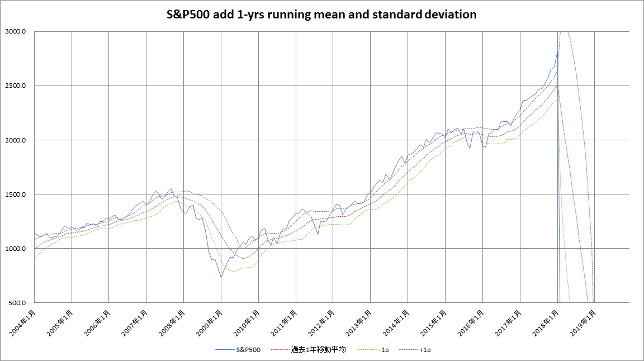Click the 2015年1月 x-axis label
The image size is (644, 361).
tap(434, 324)
